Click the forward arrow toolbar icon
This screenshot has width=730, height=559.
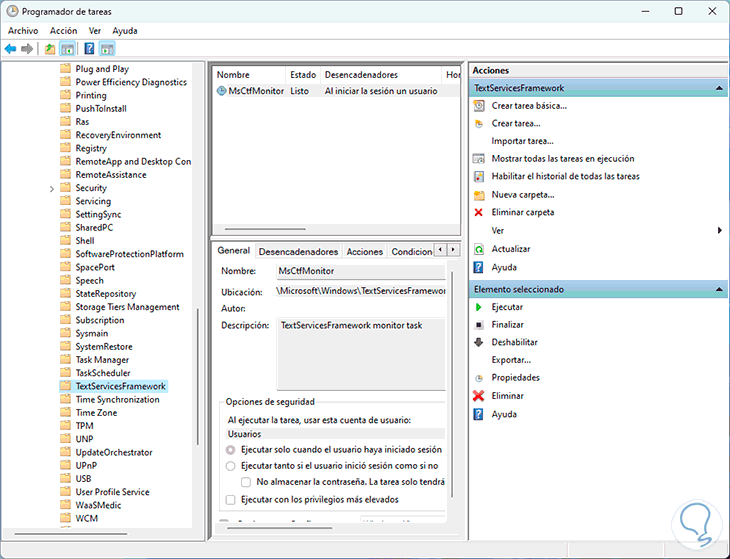coord(27,49)
